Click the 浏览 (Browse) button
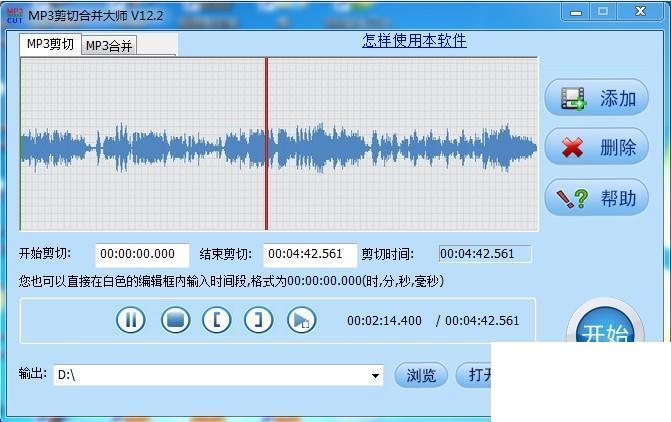 421,375
